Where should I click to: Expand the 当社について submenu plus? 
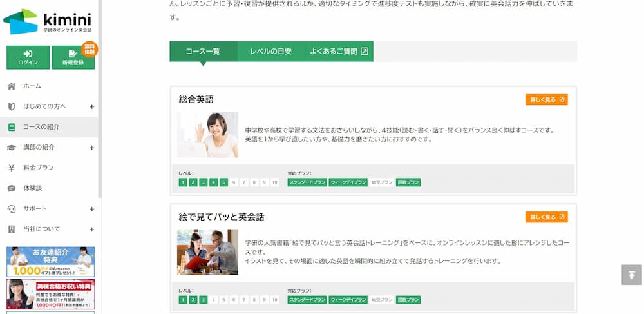click(x=92, y=230)
